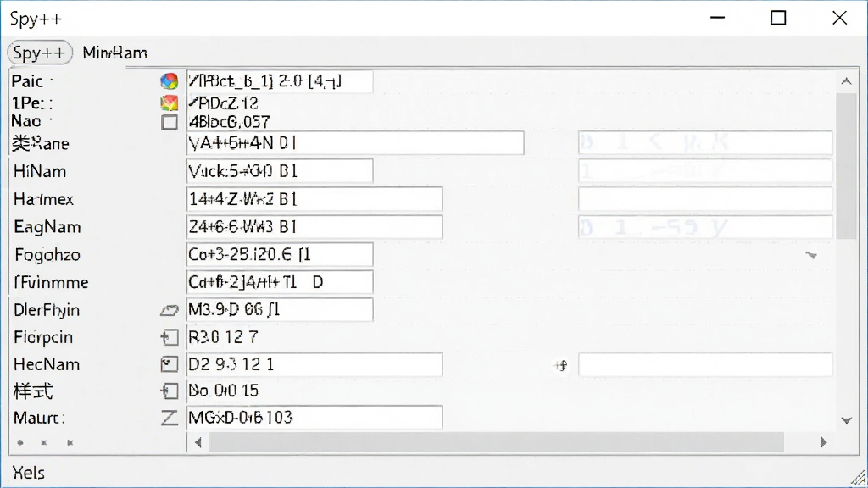Click the fFuinmme value field
868x488 pixels.
point(280,282)
